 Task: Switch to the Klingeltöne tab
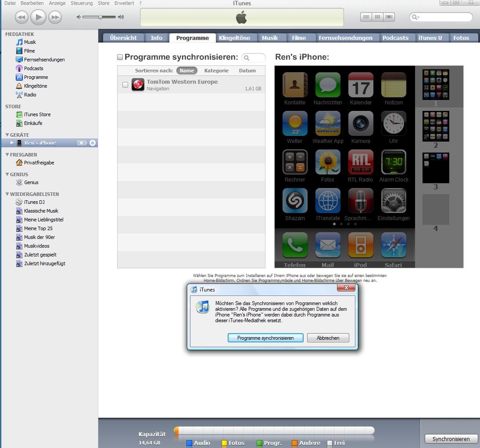[234, 38]
